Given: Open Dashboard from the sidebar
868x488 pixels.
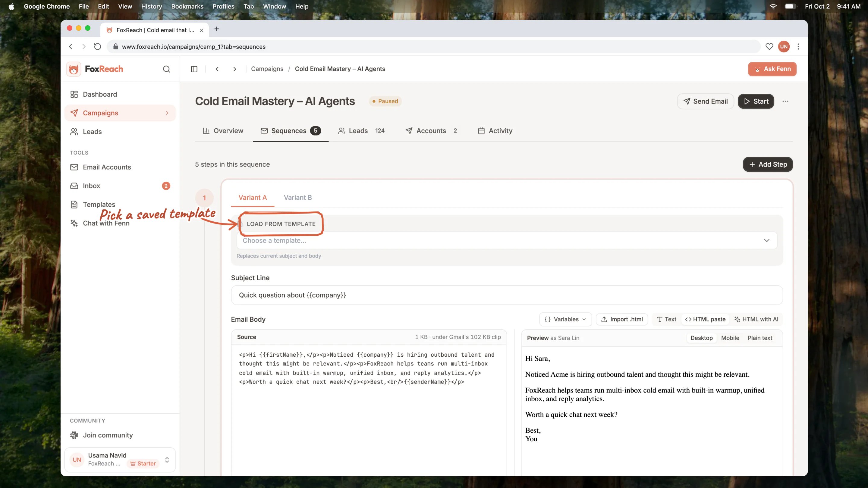Looking at the screenshot, I should [120, 94].
